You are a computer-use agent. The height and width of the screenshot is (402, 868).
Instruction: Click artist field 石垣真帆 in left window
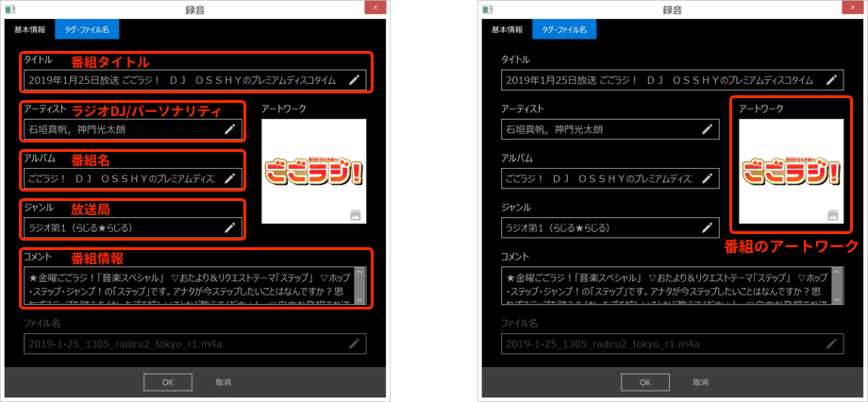(x=133, y=129)
